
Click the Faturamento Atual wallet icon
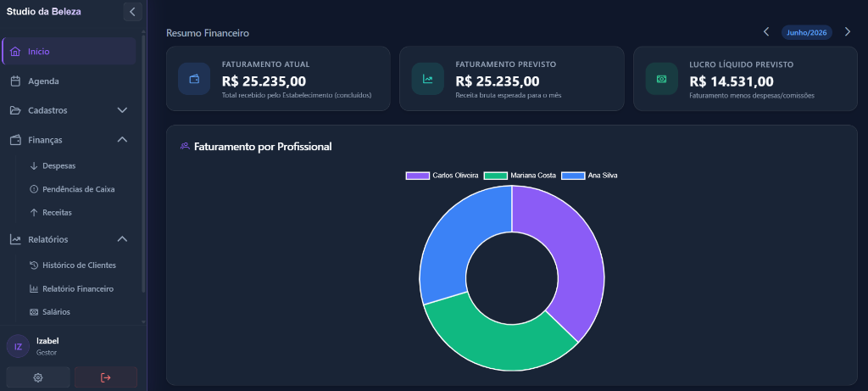pyautogui.click(x=194, y=79)
